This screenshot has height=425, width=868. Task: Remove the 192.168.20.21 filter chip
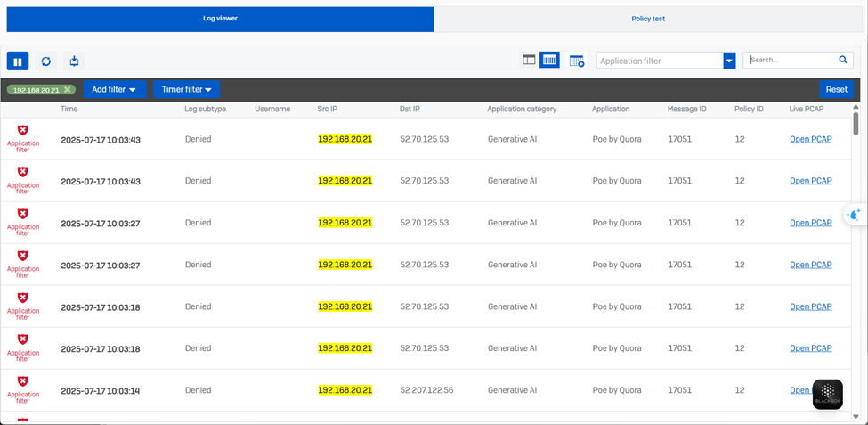(x=67, y=90)
